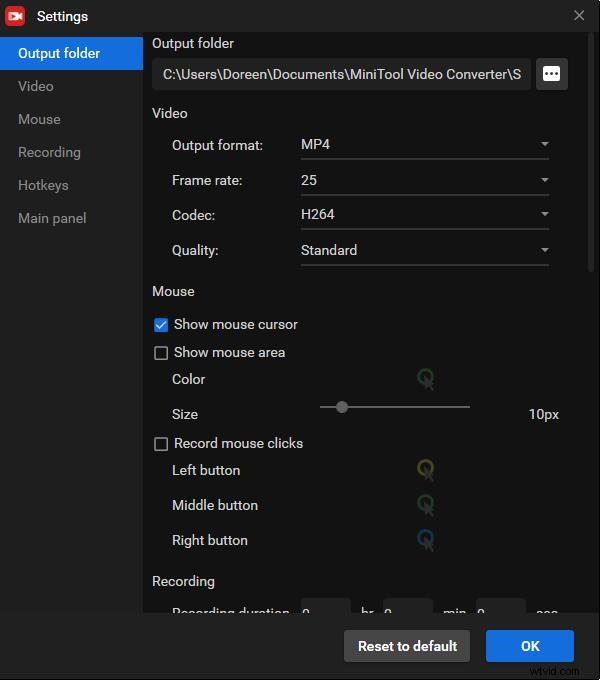Click the Middle button color icon

(426, 505)
